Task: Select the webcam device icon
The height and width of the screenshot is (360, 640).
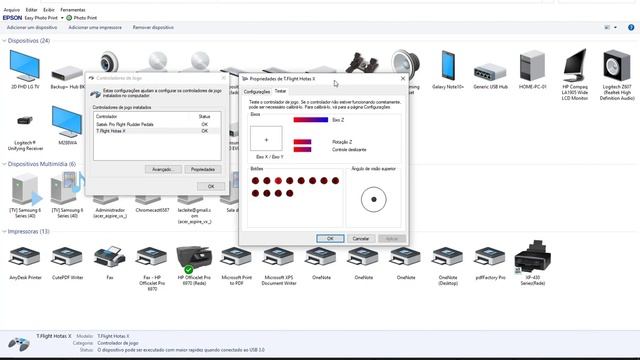Action: pos(109,61)
